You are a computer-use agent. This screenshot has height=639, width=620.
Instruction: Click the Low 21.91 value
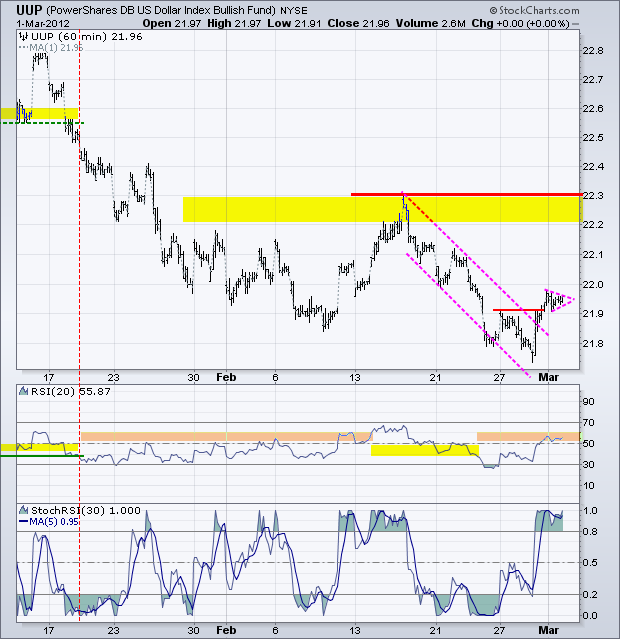point(294,24)
